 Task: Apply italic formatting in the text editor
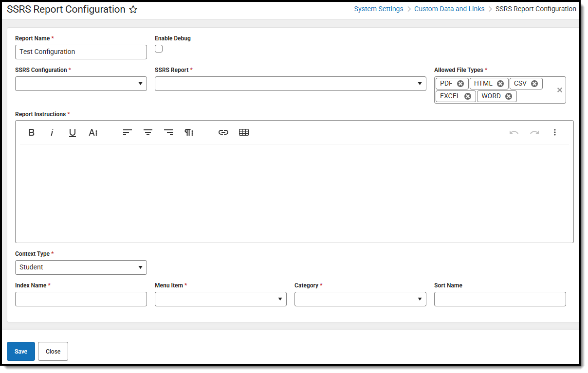click(x=52, y=132)
